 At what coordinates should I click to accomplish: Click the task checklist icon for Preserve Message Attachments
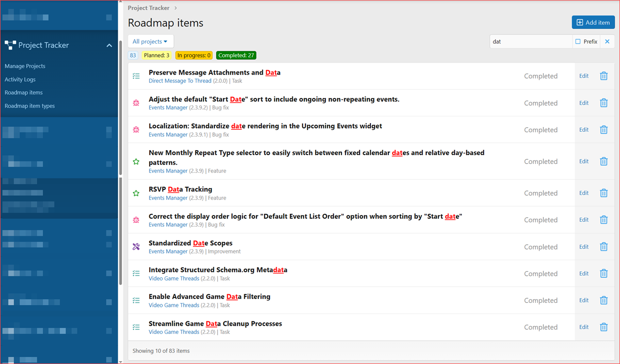pyautogui.click(x=136, y=76)
